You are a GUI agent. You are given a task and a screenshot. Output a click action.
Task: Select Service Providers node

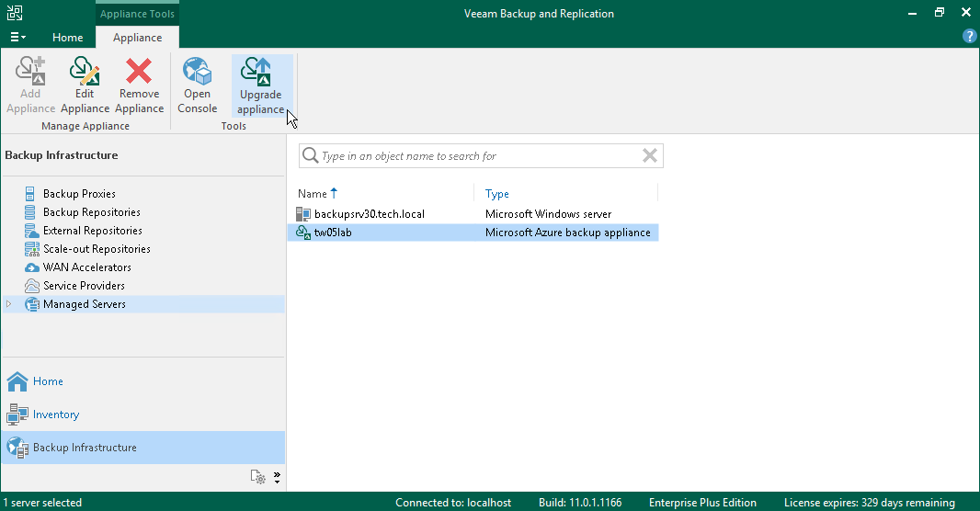click(x=84, y=286)
